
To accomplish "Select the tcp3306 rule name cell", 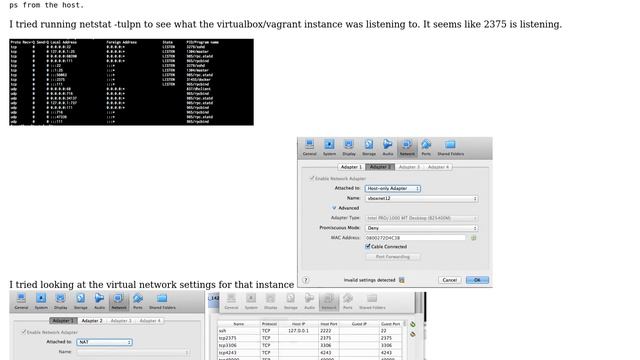I will [x=239, y=345].
